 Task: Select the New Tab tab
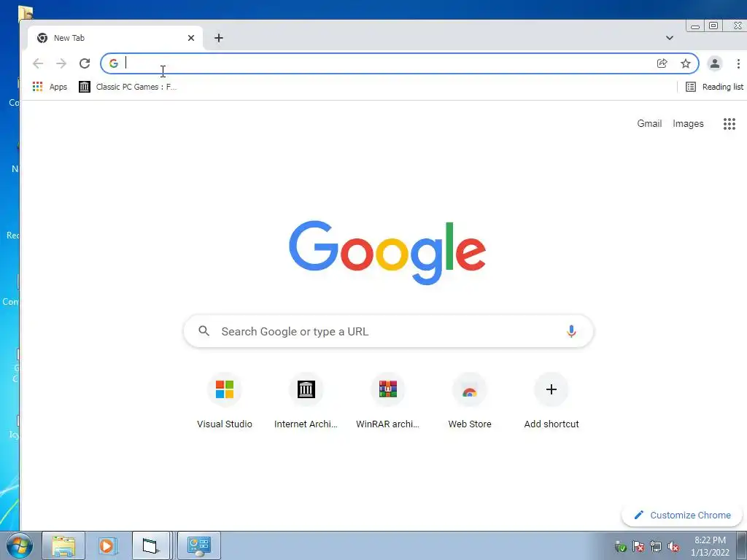(x=115, y=38)
